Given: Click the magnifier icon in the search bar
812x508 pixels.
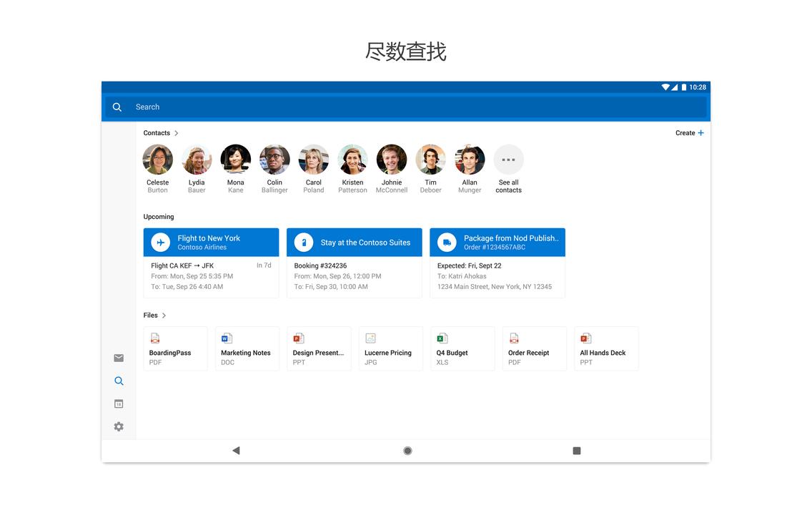Looking at the screenshot, I should click(x=117, y=107).
